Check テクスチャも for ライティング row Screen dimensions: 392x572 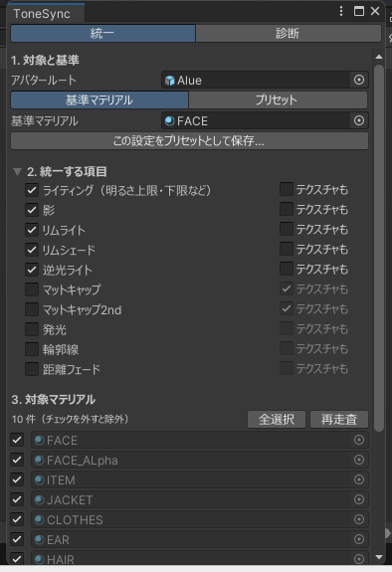point(287,189)
